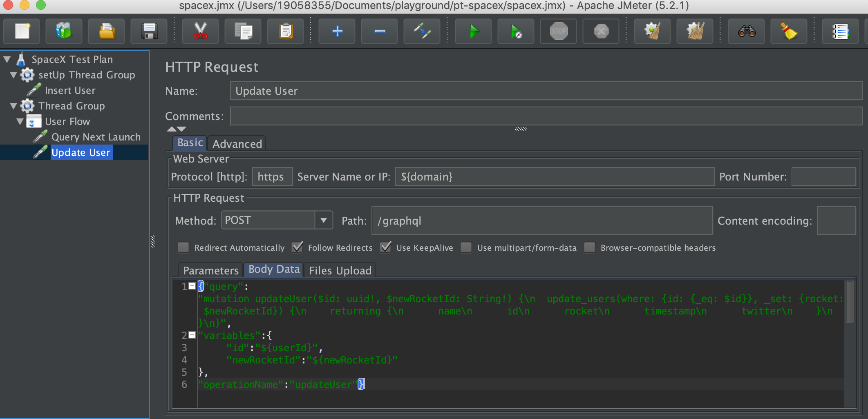Select the Query Next Launch sampler

click(x=96, y=137)
